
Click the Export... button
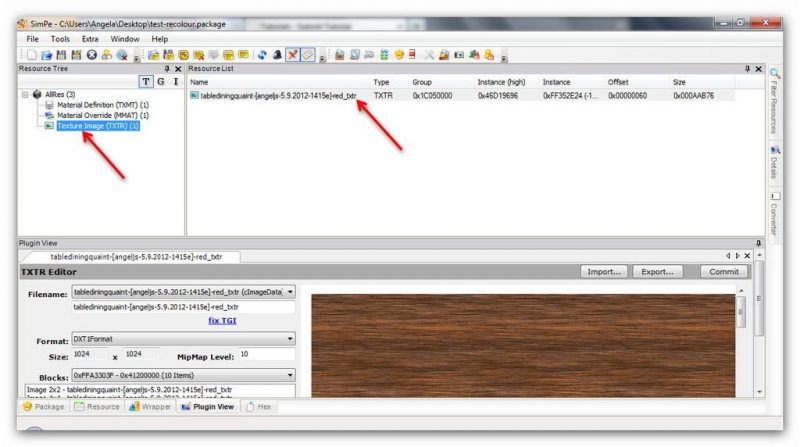(x=657, y=271)
